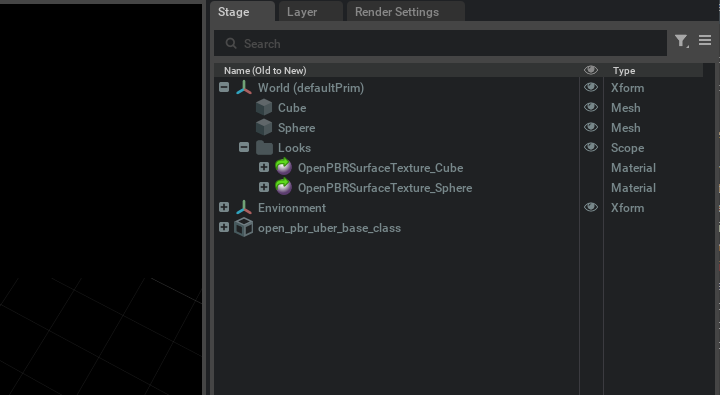This screenshot has width=720, height=395.
Task: Expand the Environment node
Action: tap(224, 207)
